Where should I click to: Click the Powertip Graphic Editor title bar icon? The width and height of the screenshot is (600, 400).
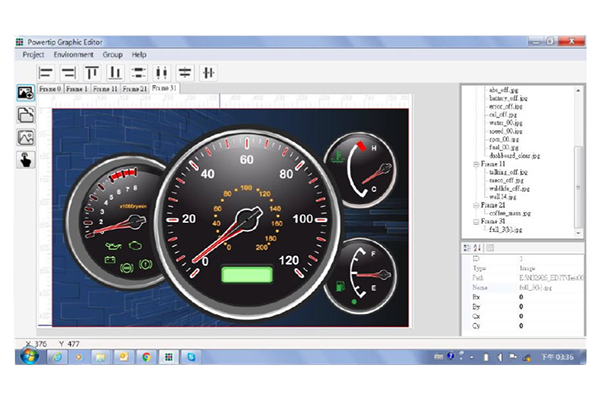pyautogui.click(x=20, y=42)
